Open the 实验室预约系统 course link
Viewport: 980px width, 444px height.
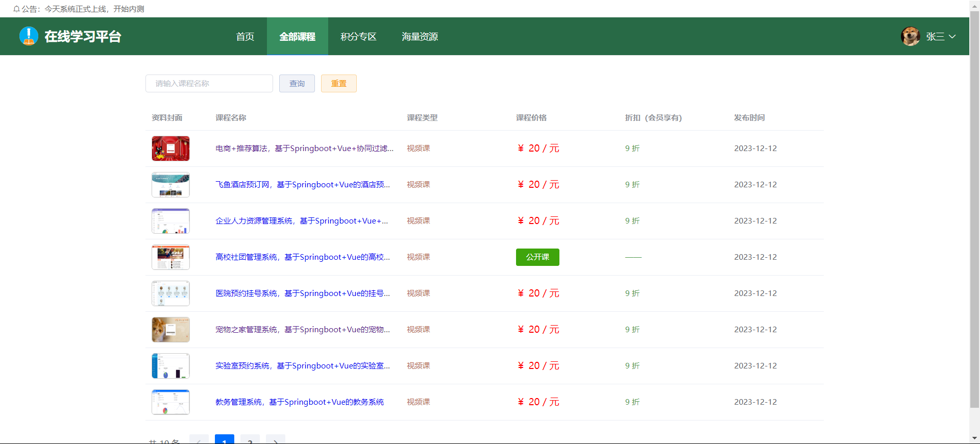(303, 366)
